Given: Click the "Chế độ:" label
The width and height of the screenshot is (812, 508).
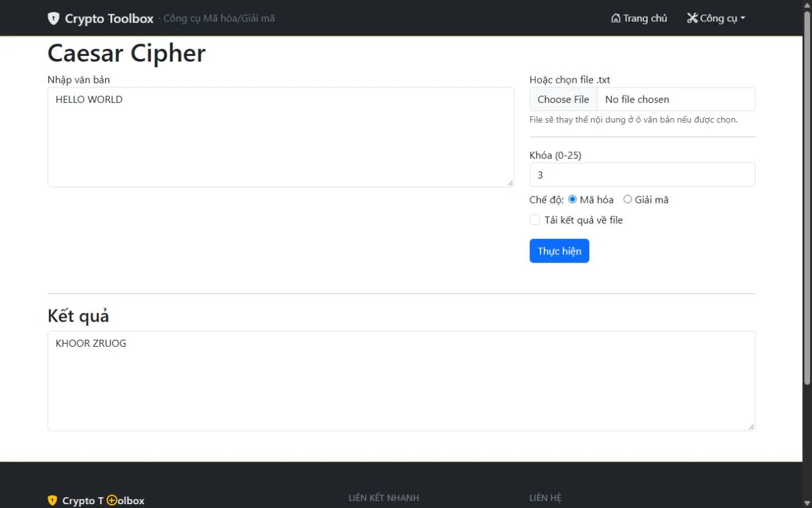Looking at the screenshot, I should pos(547,200).
